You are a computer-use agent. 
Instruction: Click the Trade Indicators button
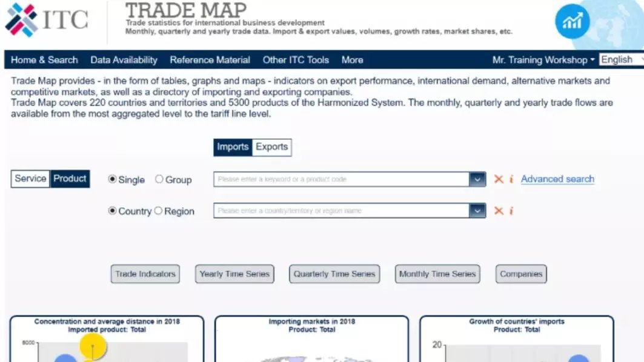click(x=145, y=274)
